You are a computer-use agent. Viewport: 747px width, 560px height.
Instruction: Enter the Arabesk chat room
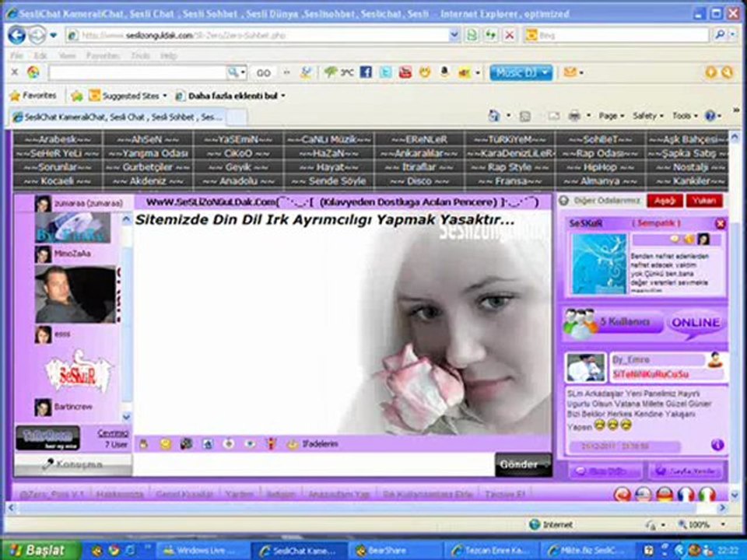(x=58, y=139)
